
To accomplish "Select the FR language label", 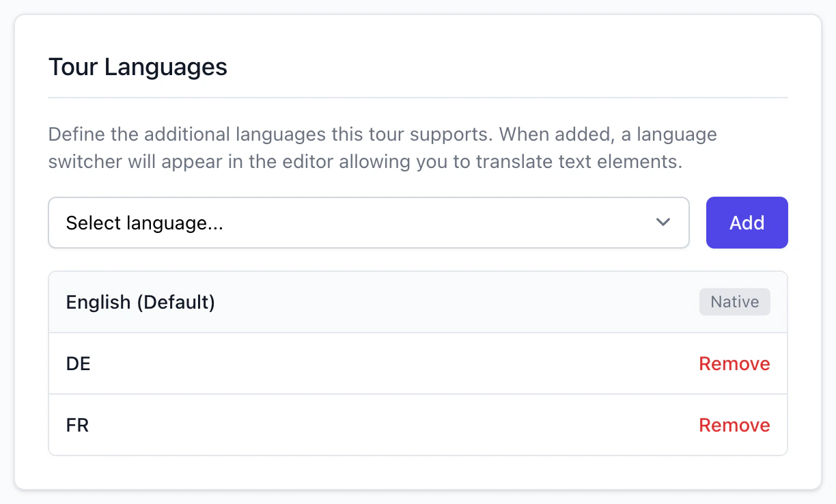I will click(x=78, y=425).
